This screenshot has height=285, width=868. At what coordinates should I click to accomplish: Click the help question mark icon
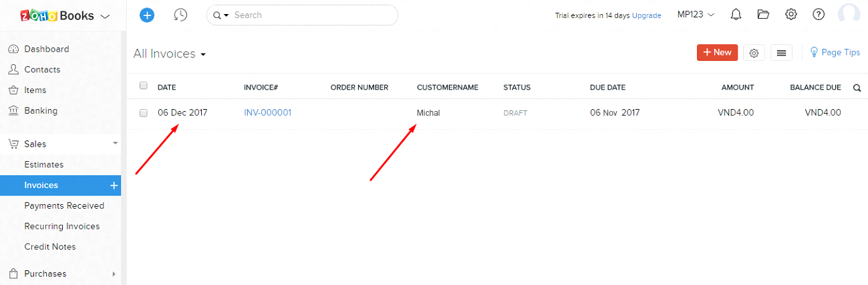819,14
